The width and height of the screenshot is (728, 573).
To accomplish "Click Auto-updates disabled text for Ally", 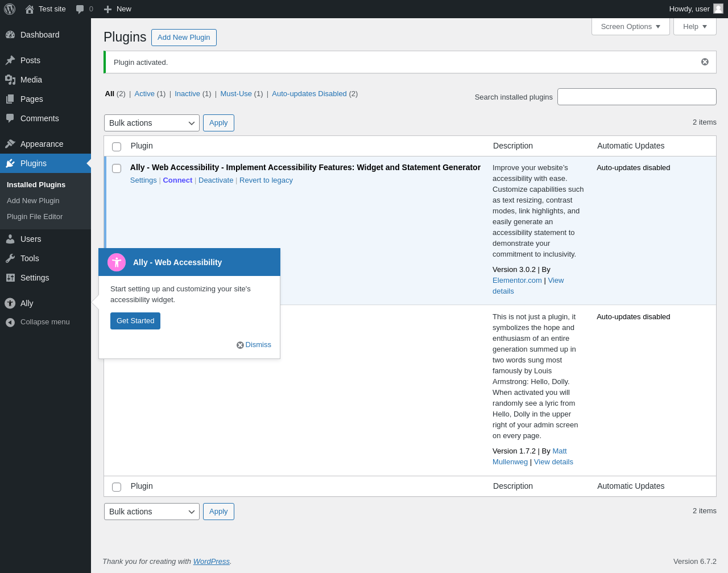I will [x=634, y=168].
